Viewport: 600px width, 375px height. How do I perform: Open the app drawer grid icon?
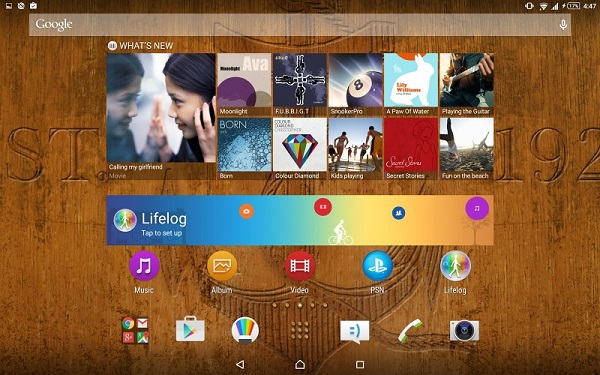click(300, 330)
